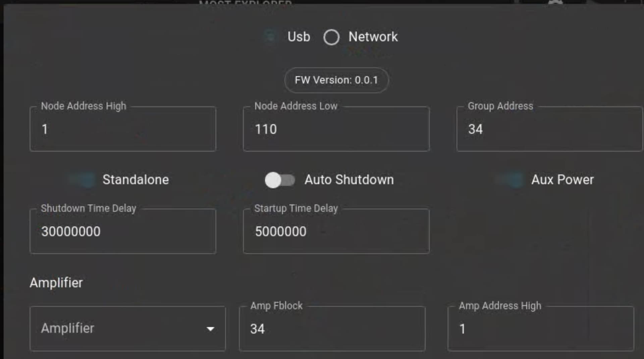Click the Auto Shutdown label text

(x=349, y=180)
